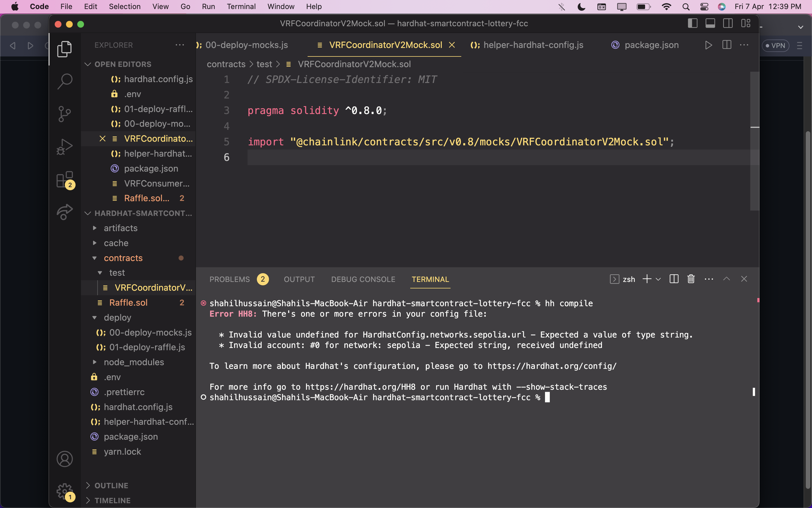This screenshot has height=508, width=812.
Task: Open macOS Control Center icon
Action: 704,7
